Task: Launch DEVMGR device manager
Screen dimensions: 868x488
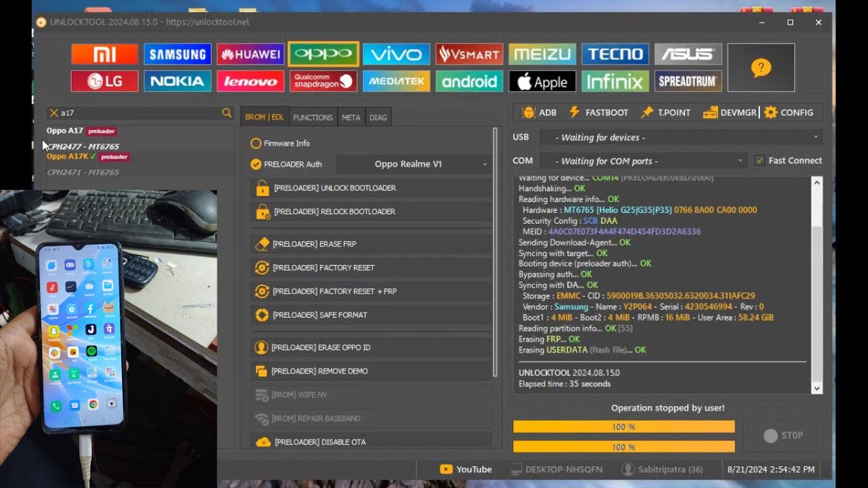Action: [730, 113]
